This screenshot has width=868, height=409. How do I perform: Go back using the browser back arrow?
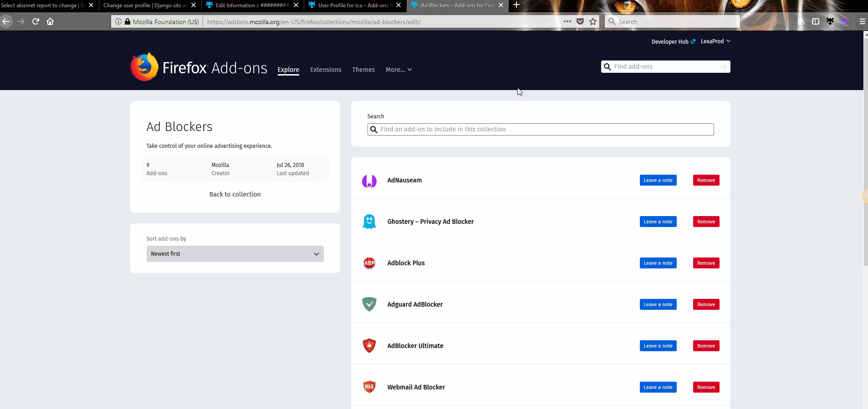(6, 21)
